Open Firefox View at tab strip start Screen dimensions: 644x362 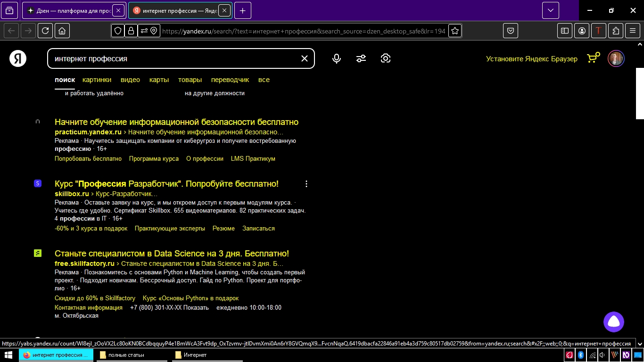[x=9, y=10]
